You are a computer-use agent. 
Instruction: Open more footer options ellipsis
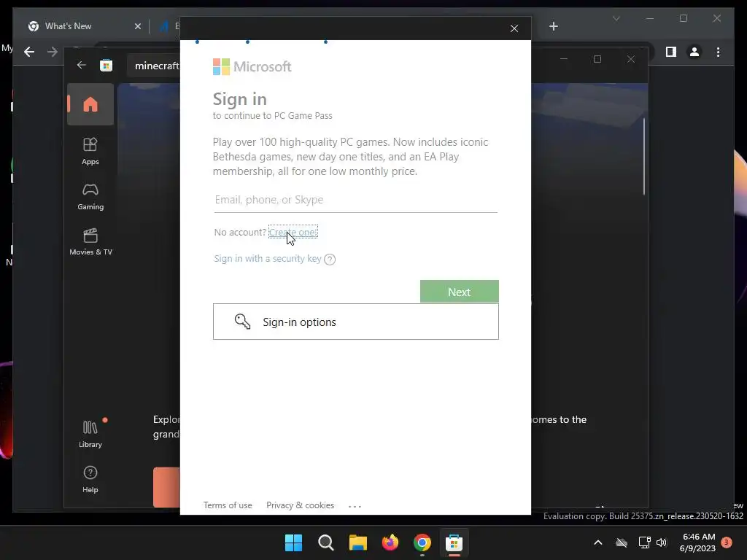(355, 506)
